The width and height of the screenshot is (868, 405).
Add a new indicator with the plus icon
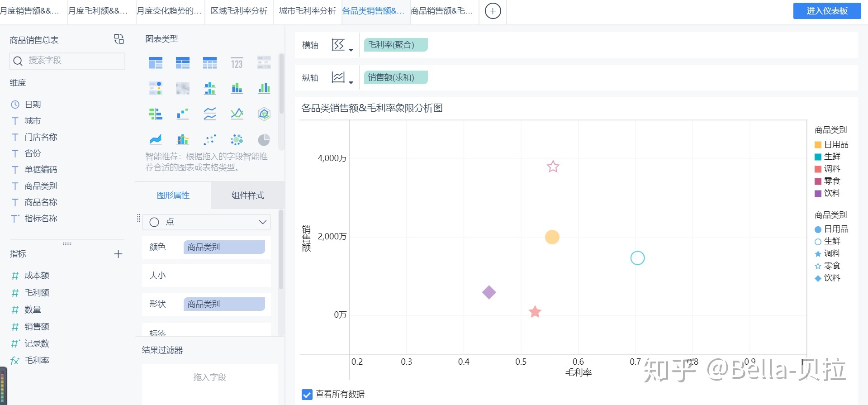[x=118, y=254]
